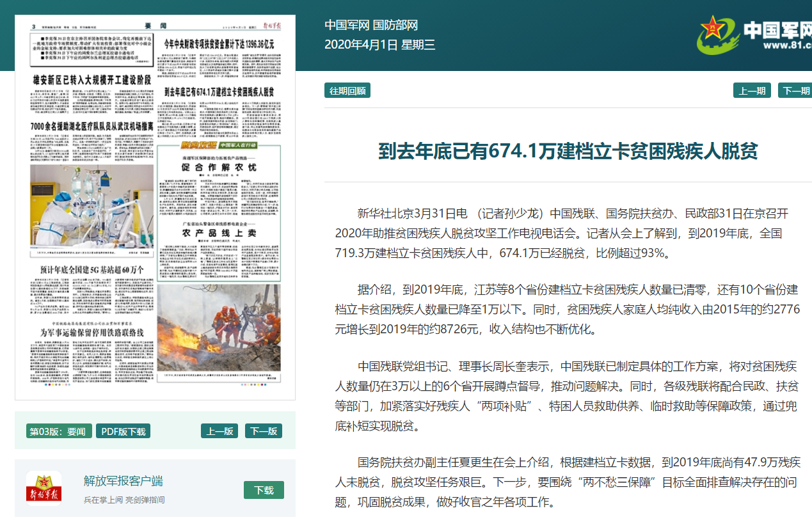Open the 中国军网 header link

(346, 26)
